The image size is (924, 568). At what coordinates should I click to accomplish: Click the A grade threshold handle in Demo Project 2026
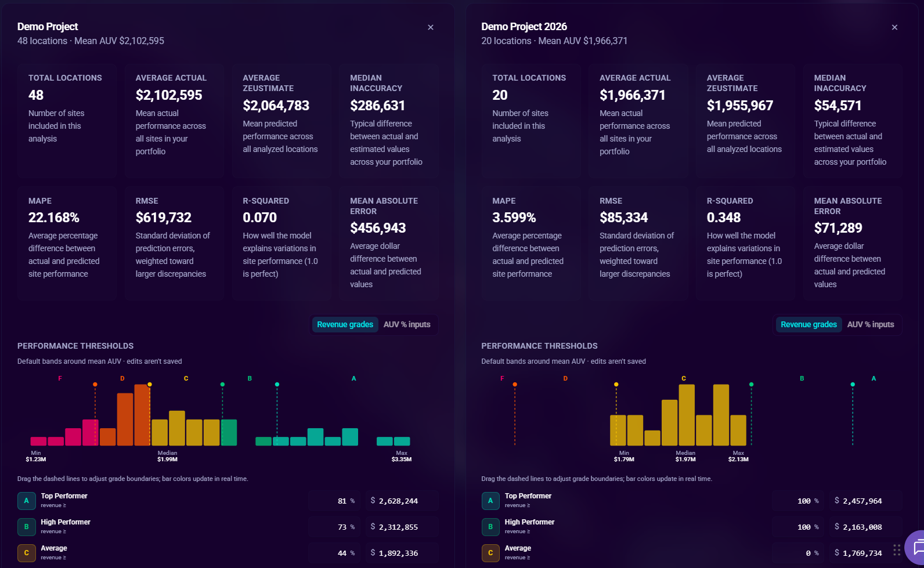click(853, 385)
